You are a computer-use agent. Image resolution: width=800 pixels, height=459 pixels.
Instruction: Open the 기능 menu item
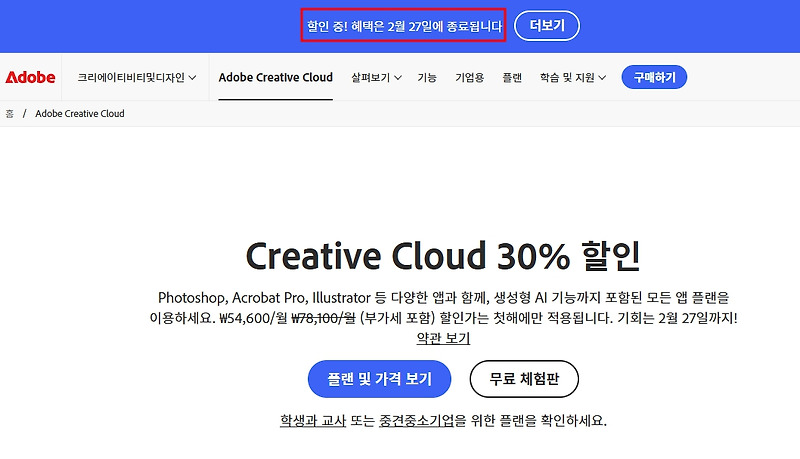pyautogui.click(x=427, y=78)
